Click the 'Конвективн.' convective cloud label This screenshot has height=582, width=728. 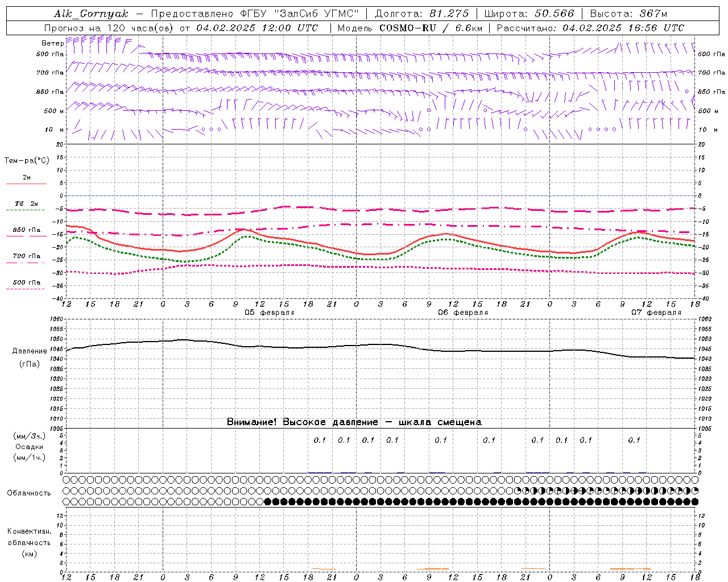29,531
